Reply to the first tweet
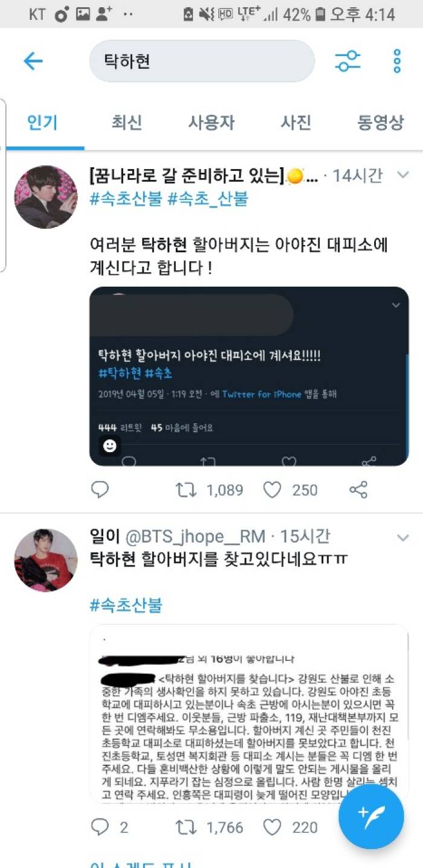Image resolution: width=423 pixels, height=868 pixels. click(100, 490)
